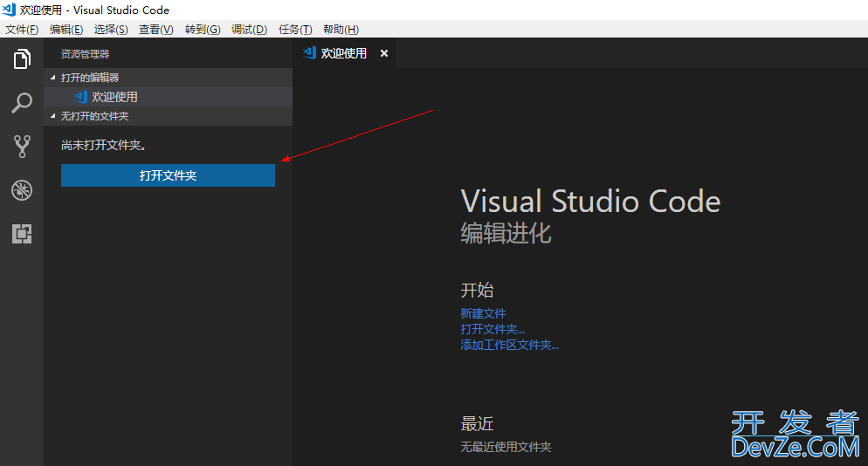Click the 开始 section heading
This screenshot has width=868, height=466.
pos(477,290)
